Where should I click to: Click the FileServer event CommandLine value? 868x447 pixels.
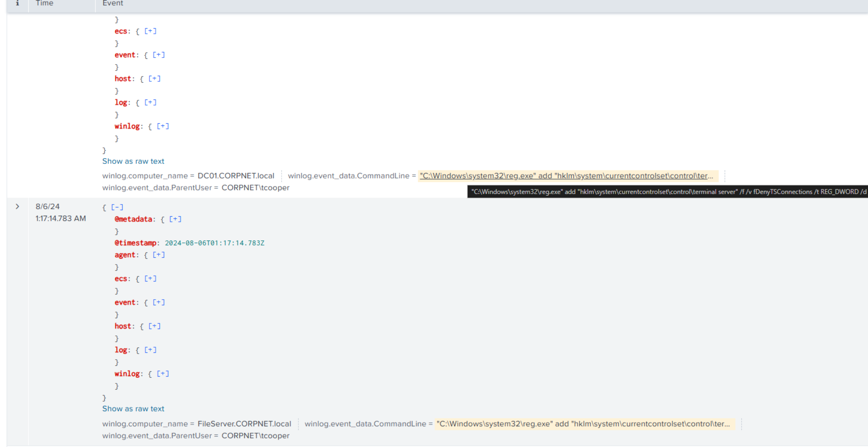pos(583,424)
